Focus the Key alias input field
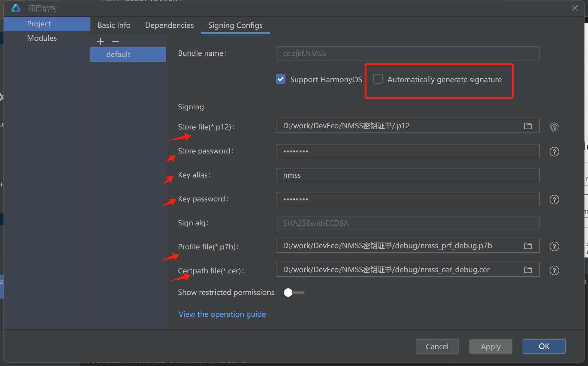Viewport: 588px width, 366px height. [x=408, y=175]
